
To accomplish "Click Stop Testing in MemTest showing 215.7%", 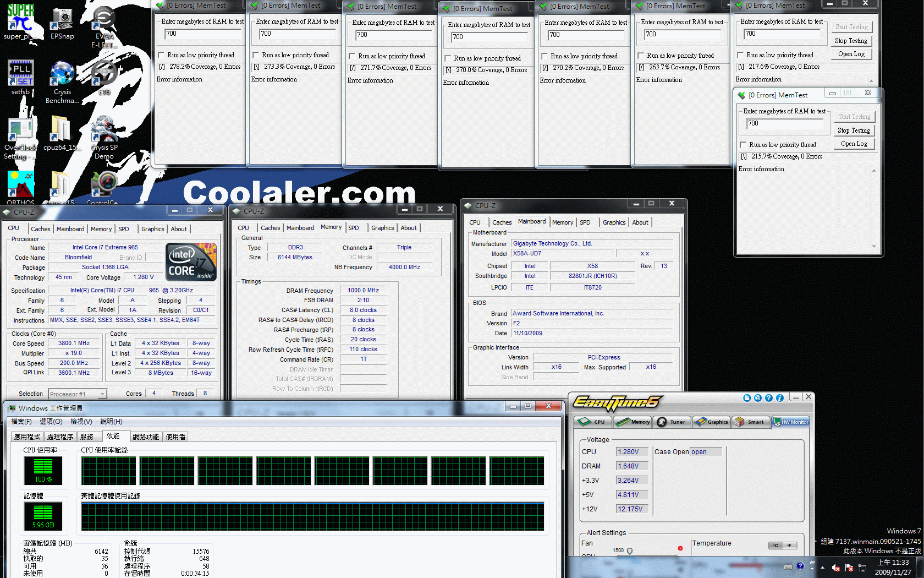I will (x=854, y=130).
